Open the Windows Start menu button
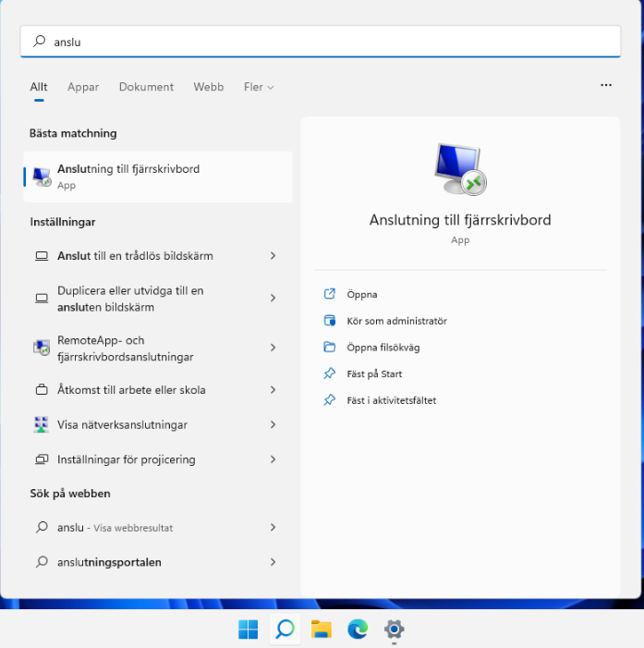Viewport: 644px width, 648px height. 248,629
